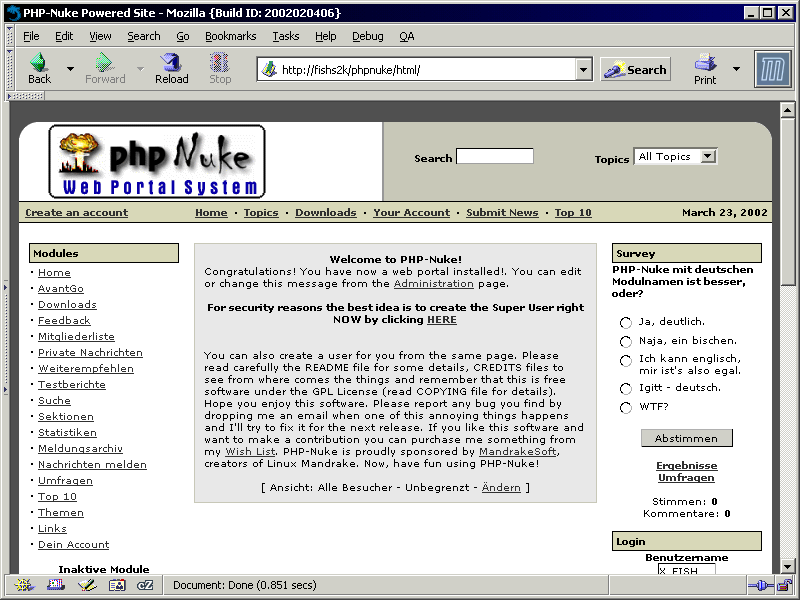Reload the current page
Viewport: 800px width, 600px height.
point(171,63)
